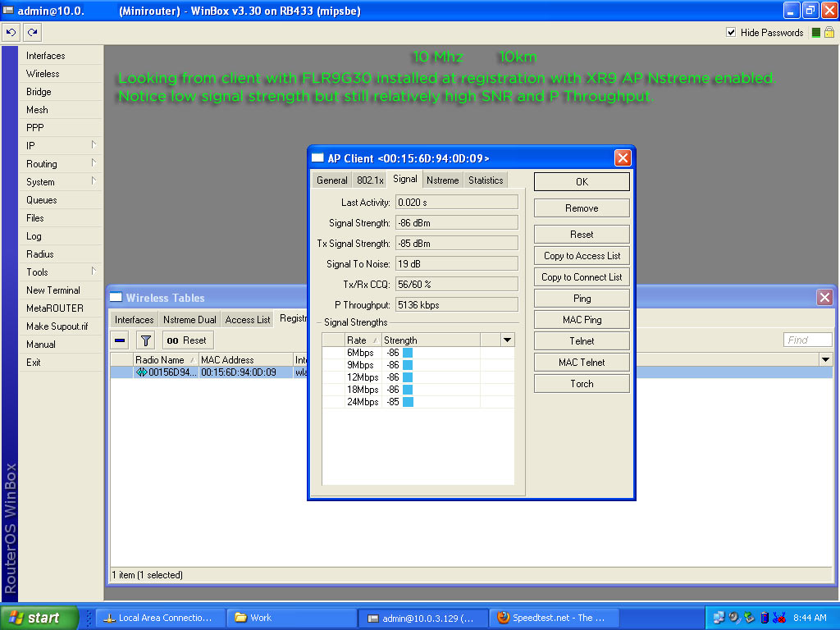Click the signal bar for 24Mbps rate
This screenshot has width=840, height=630.
[408, 402]
